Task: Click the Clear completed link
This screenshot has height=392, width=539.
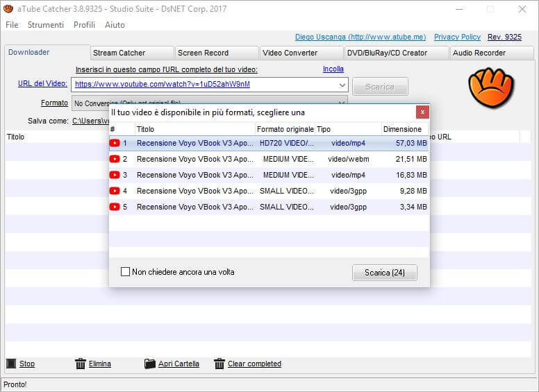Action: pyautogui.click(x=254, y=364)
